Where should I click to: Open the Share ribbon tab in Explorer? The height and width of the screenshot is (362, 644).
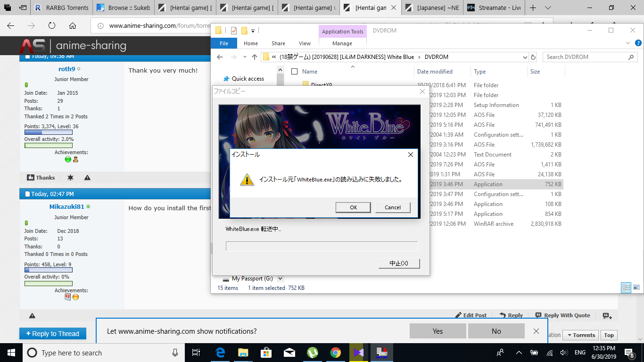click(x=278, y=43)
